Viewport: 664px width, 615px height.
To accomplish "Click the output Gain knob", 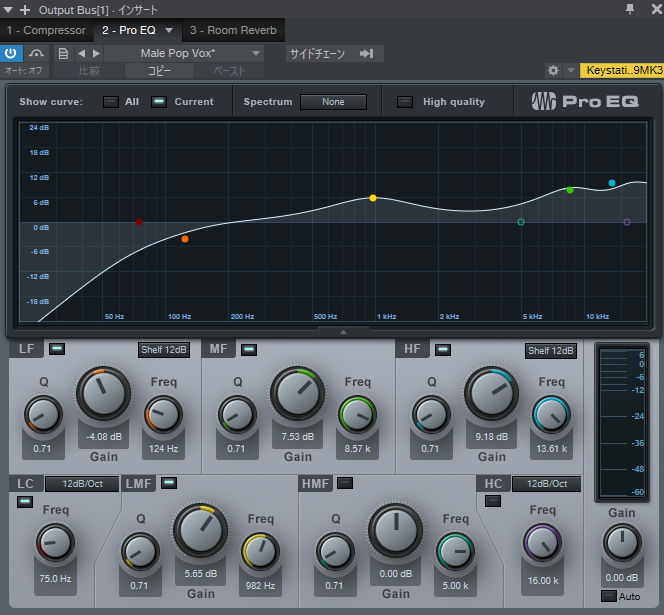I will coord(622,543).
